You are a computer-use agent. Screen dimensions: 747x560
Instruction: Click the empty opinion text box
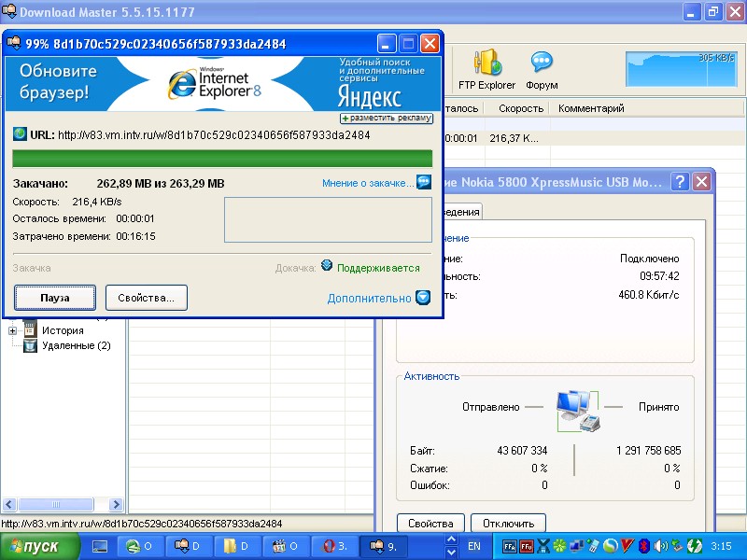click(328, 220)
